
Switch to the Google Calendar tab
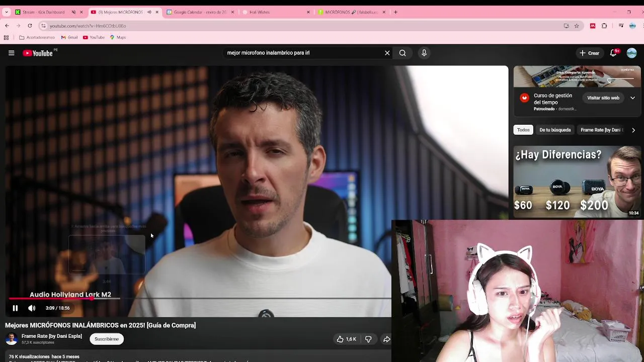tap(200, 12)
